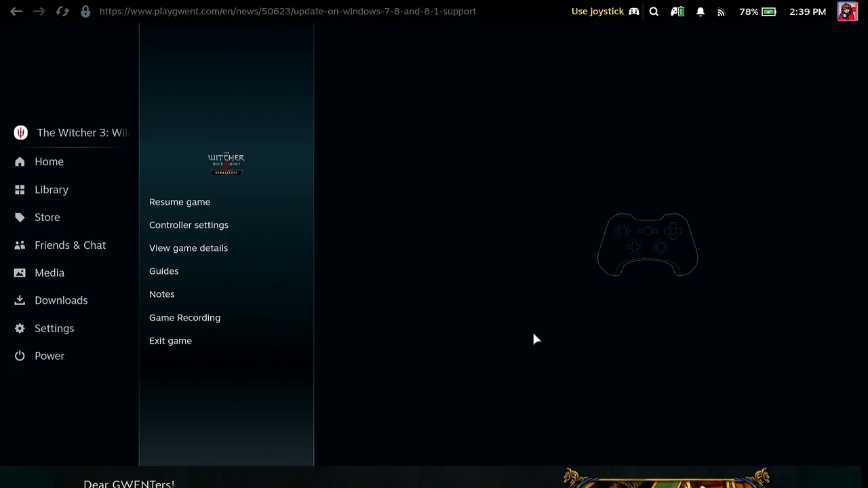Click the browser forward arrow
This screenshot has height=488, width=868.
39,12
